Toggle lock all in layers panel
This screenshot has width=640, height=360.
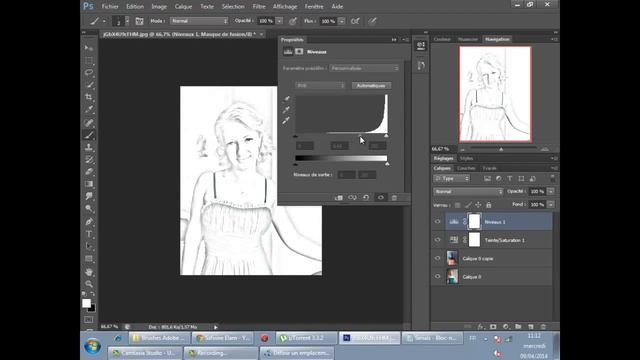point(489,205)
